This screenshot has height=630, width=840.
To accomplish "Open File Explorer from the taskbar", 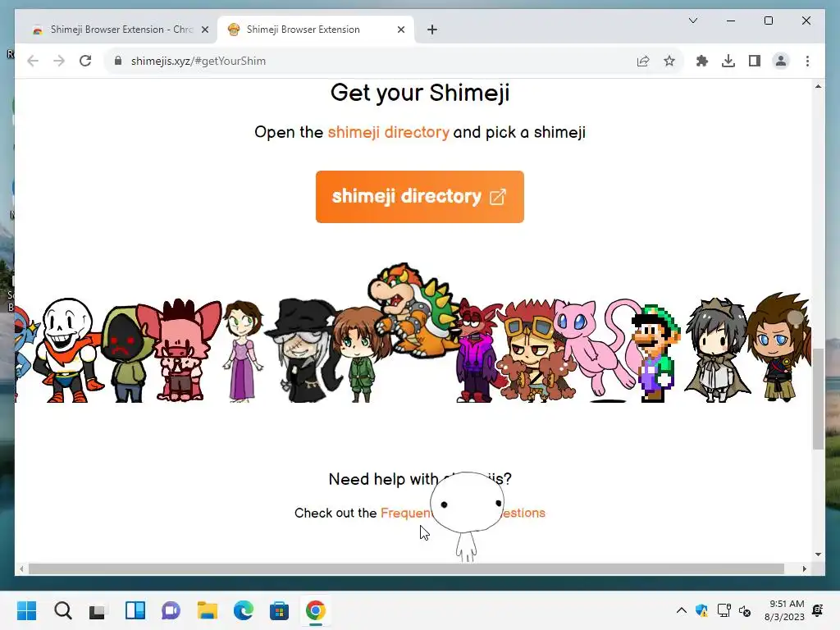I will pyautogui.click(x=207, y=610).
